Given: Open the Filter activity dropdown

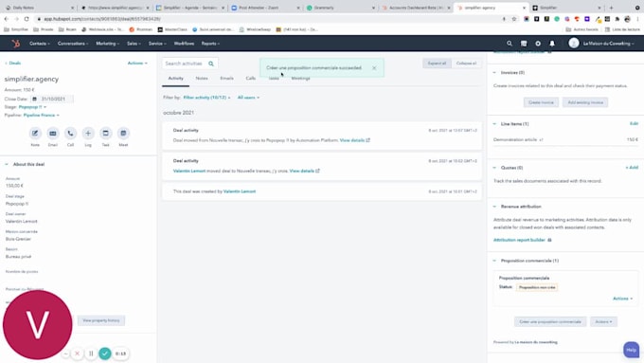Looking at the screenshot, I should [x=206, y=98].
